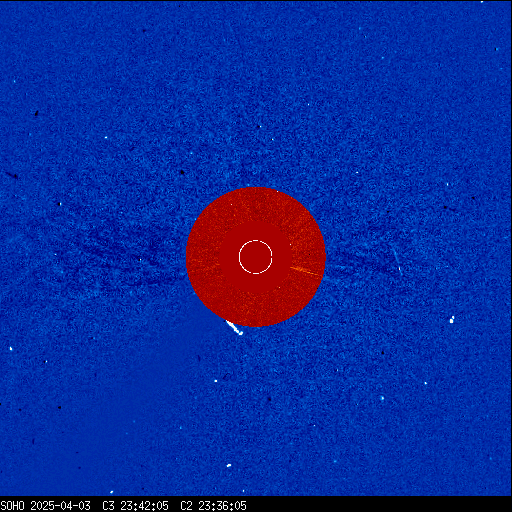Select the SOHO label in the caption bar

coord(12,506)
